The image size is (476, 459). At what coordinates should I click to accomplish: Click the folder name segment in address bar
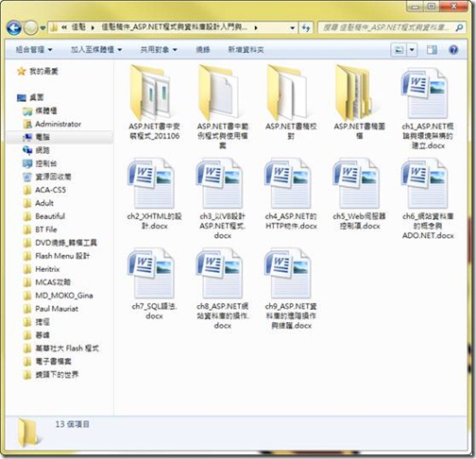coord(174,27)
